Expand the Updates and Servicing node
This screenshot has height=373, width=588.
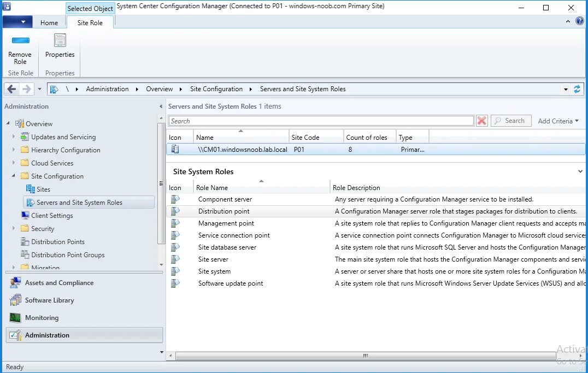14,137
